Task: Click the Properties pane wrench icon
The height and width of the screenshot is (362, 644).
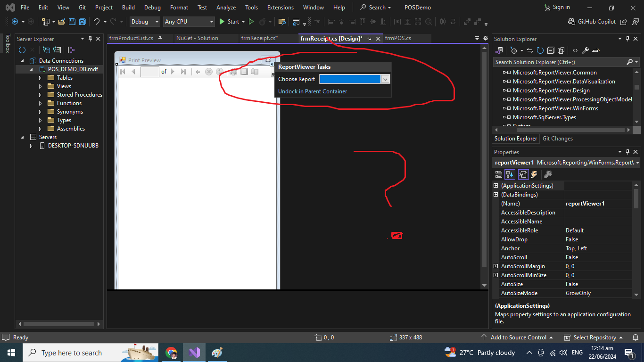Action: pyautogui.click(x=547, y=174)
